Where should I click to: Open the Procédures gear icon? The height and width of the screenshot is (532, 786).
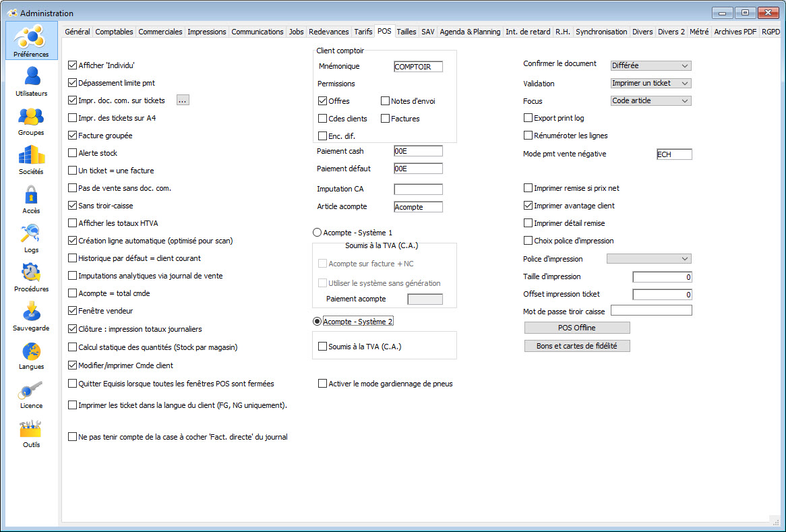[32, 272]
